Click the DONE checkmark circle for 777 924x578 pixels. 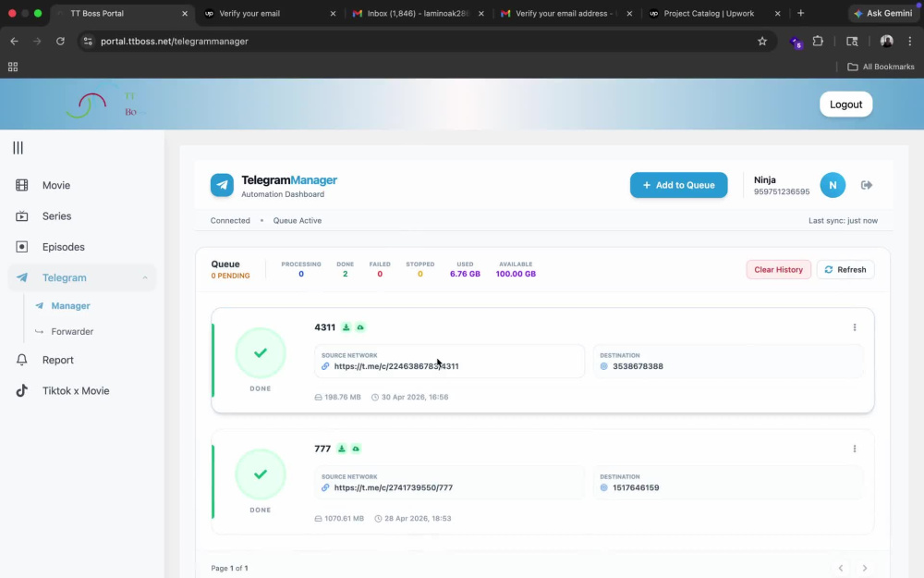coord(261,474)
